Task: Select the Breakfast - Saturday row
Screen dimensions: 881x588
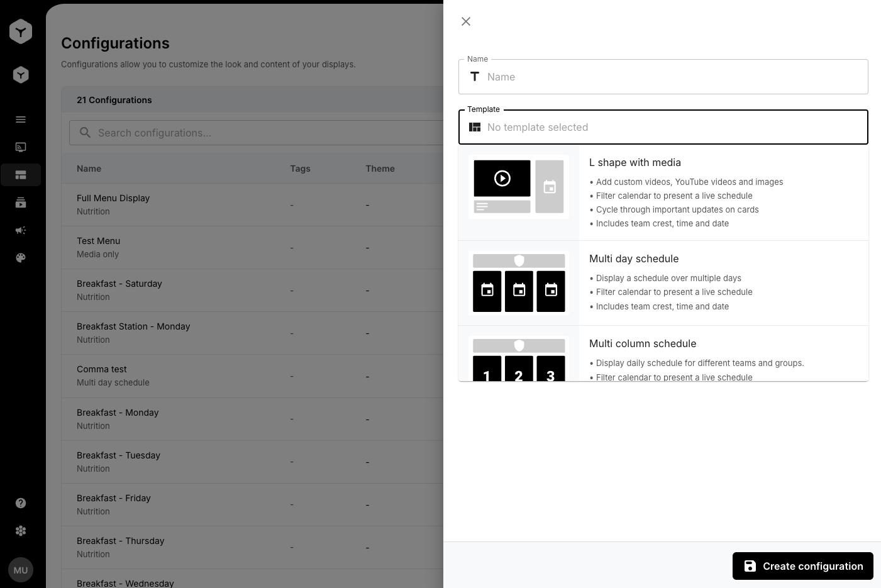Action: [x=119, y=290]
